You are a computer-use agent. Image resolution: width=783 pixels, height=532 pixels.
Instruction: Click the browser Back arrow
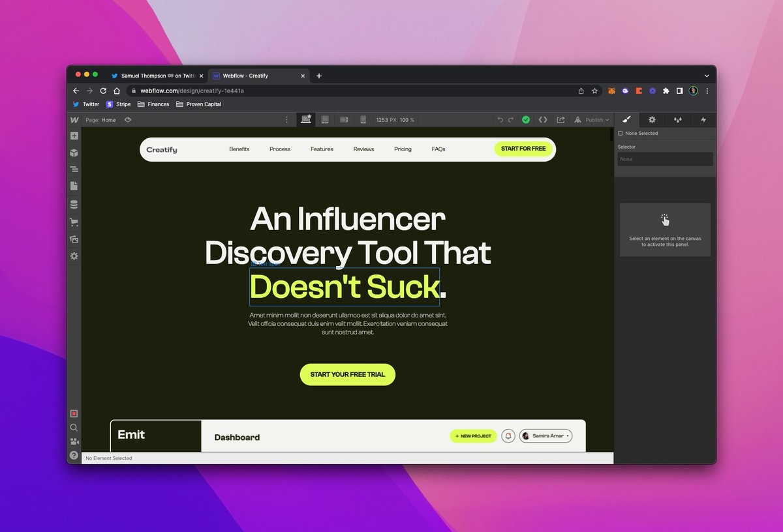76,91
